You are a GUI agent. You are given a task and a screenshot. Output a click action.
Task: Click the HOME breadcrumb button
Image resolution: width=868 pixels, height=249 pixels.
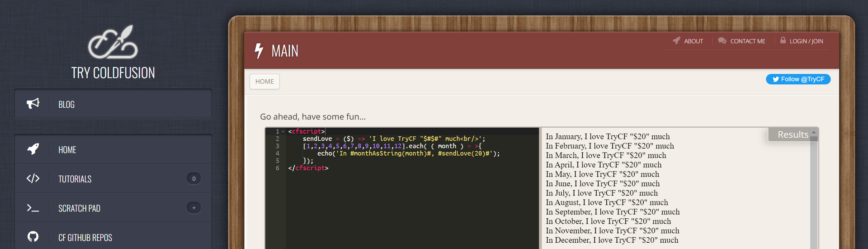point(264,81)
